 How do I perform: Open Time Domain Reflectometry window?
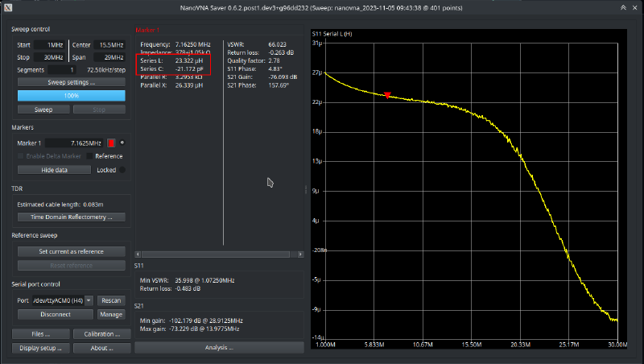71,217
